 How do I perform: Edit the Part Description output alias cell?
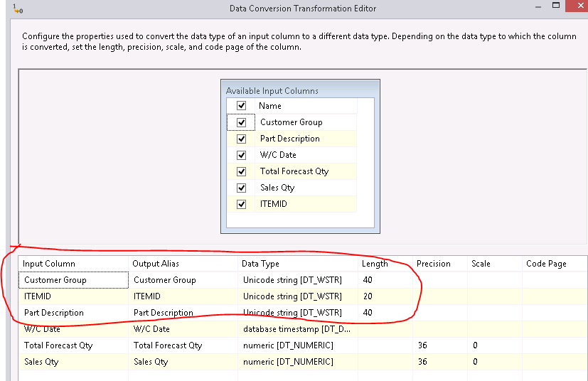(183, 313)
